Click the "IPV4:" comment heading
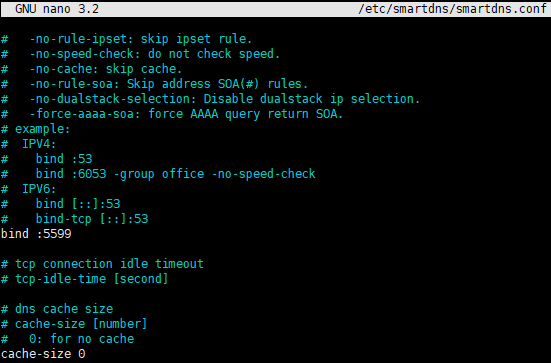Image resolution: width=551 pixels, height=363 pixels. point(39,144)
